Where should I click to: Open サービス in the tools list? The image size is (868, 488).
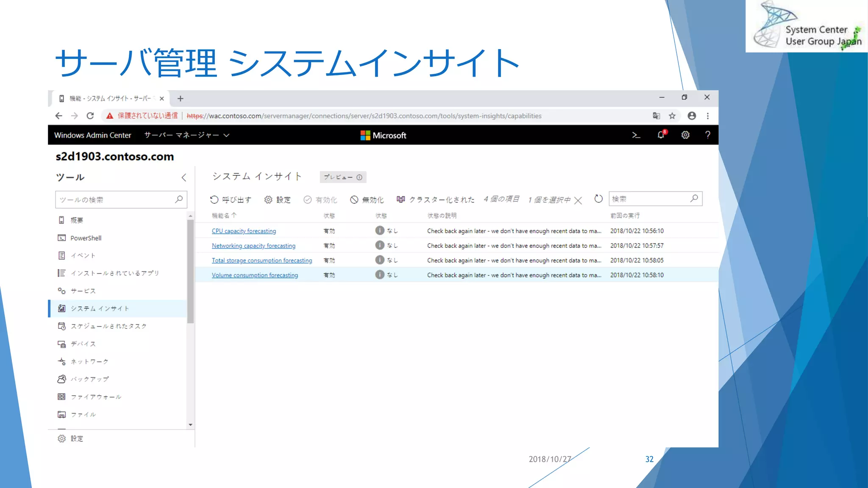[x=117, y=291]
